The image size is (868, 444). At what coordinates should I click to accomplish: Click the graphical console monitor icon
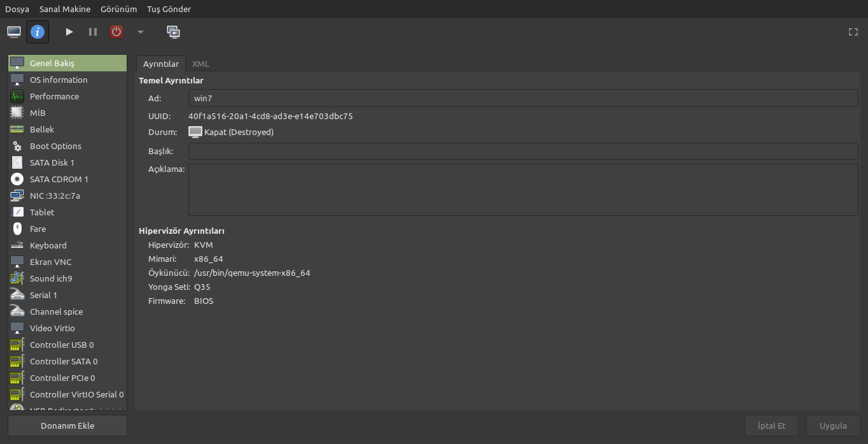(14, 32)
